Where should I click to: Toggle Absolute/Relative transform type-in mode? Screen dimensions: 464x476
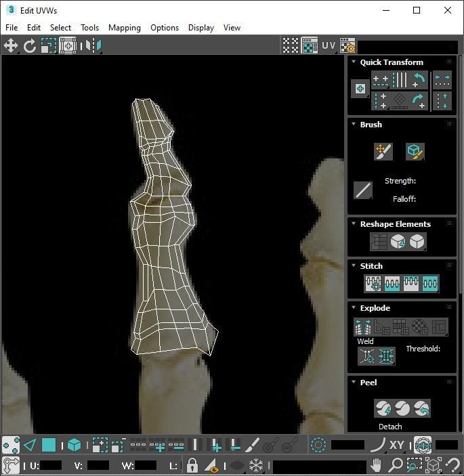[11, 465]
